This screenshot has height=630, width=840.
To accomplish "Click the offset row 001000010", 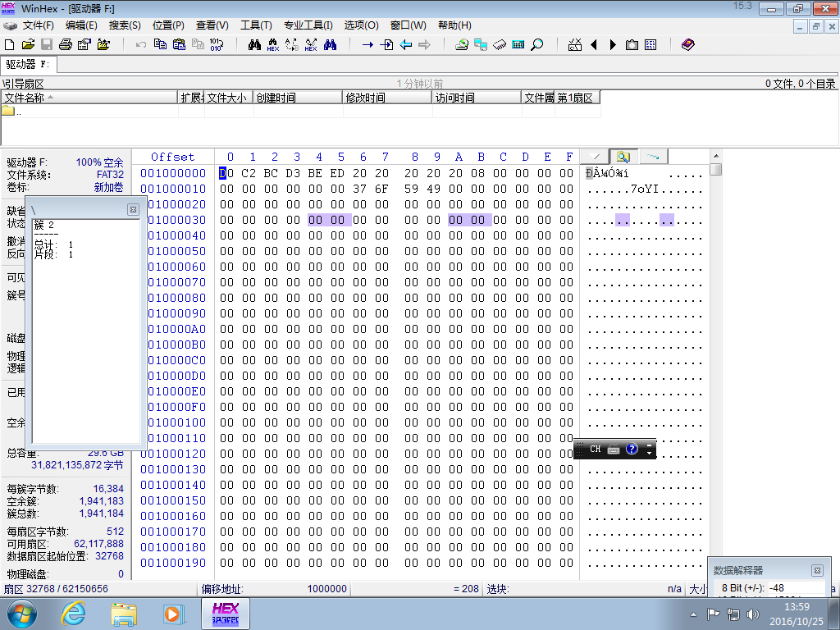I will coord(173,189).
